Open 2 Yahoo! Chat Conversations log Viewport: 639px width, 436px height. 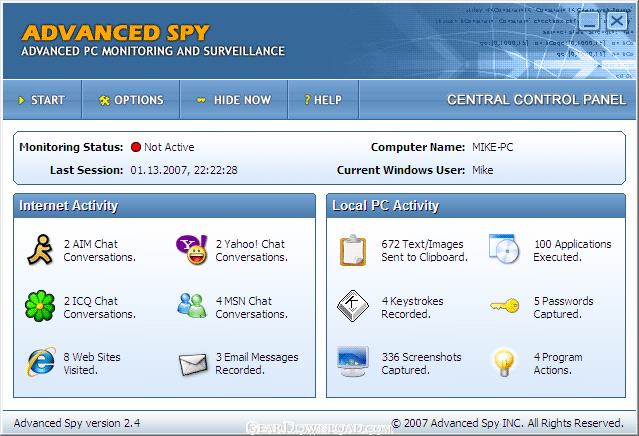[251, 251]
